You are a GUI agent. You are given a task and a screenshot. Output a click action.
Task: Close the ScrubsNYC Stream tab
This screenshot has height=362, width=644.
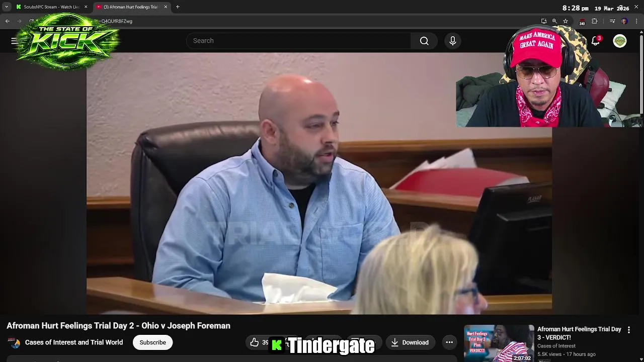(x=86, y=7)
